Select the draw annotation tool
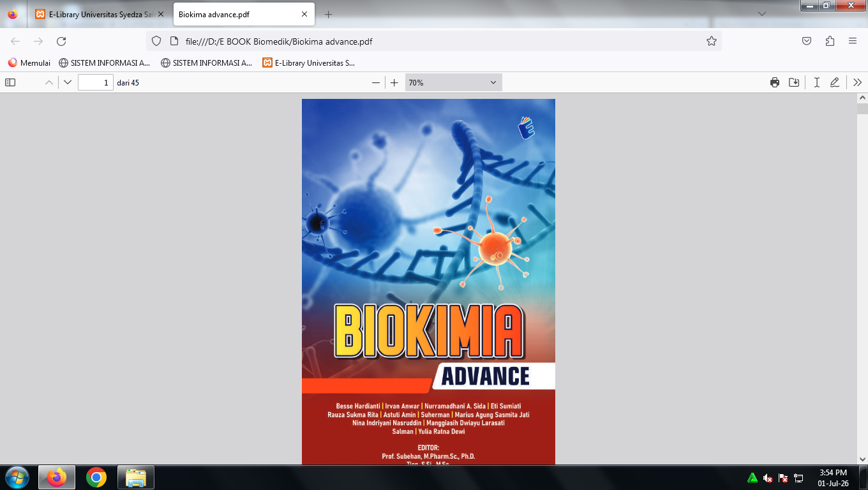The width and height of the screenshot is (868, 490). [835, 82]
